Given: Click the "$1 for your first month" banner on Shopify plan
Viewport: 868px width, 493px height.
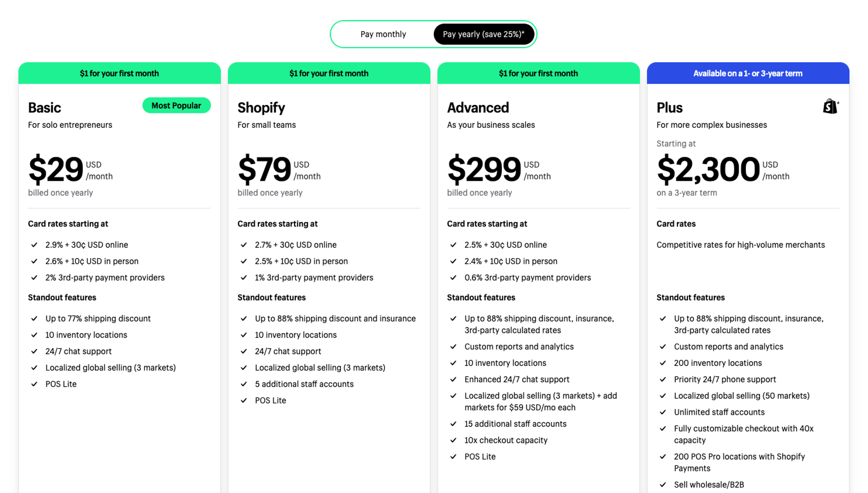Looking at the screenshot, I should [329, 73].
